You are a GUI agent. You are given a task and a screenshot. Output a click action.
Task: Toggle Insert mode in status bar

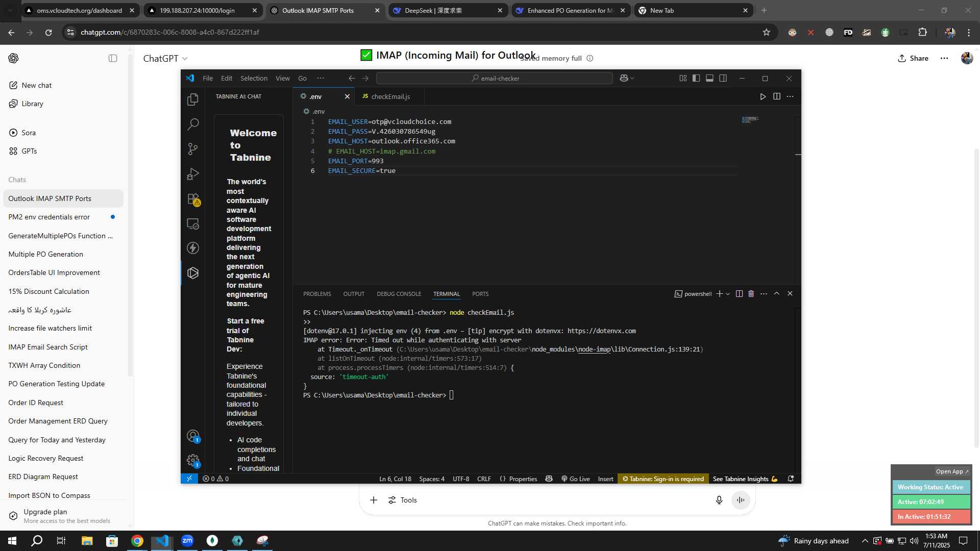605,479
